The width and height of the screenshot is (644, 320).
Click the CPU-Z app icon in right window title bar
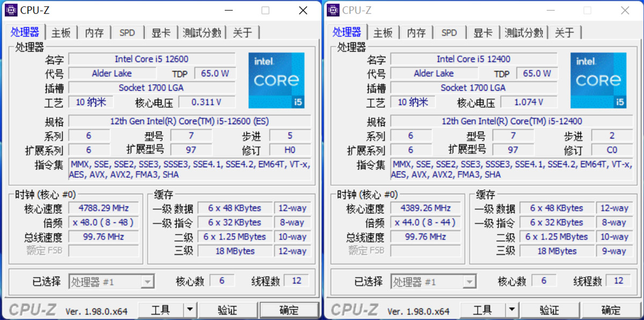click(333, 10)
